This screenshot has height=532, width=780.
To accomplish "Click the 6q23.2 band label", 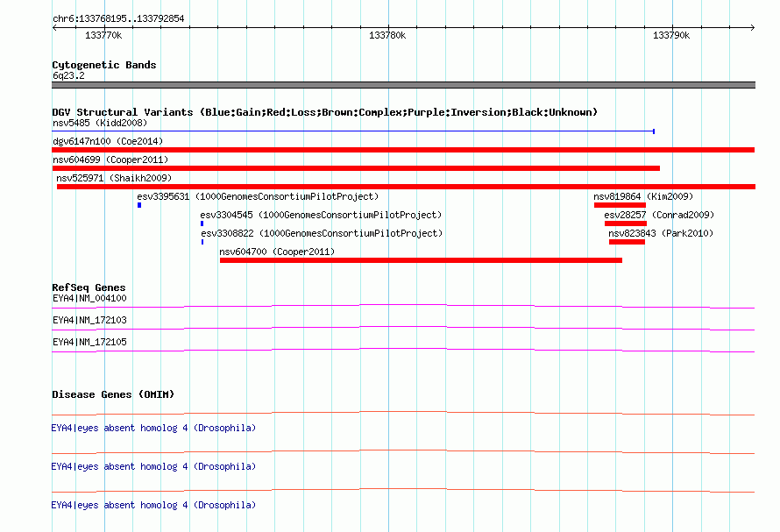I will point(68,75).
